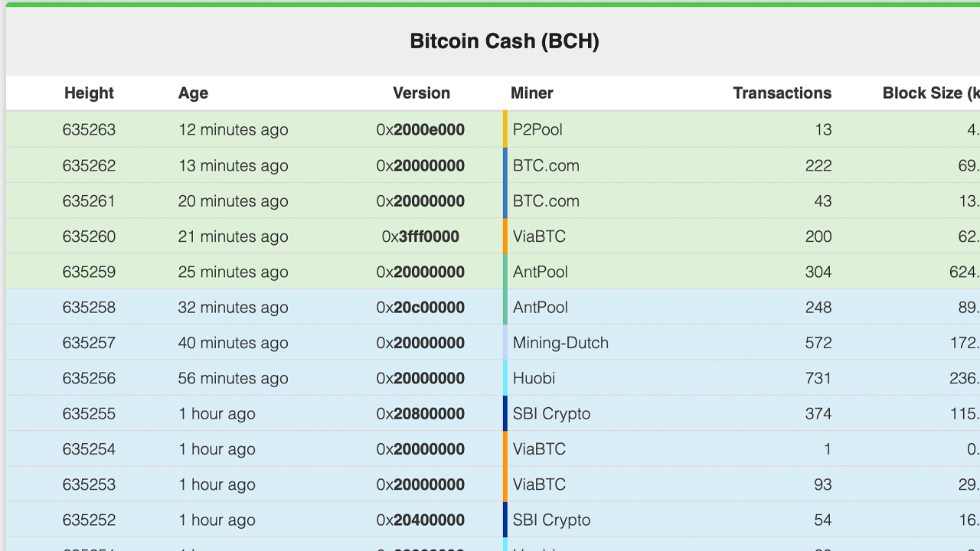The height and width of the screenshot is (551, 980).
Task: Open block height 635258
Action: click(x=89, y=307)
